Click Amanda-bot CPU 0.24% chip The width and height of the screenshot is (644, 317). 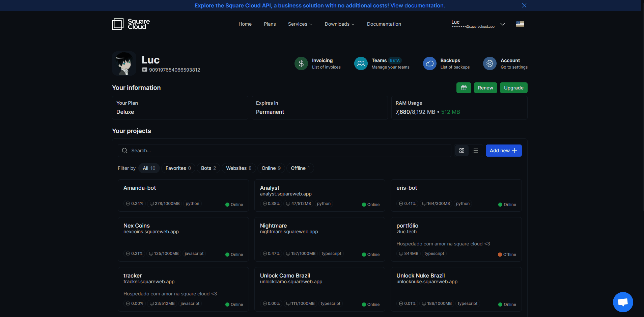(135, 204)
